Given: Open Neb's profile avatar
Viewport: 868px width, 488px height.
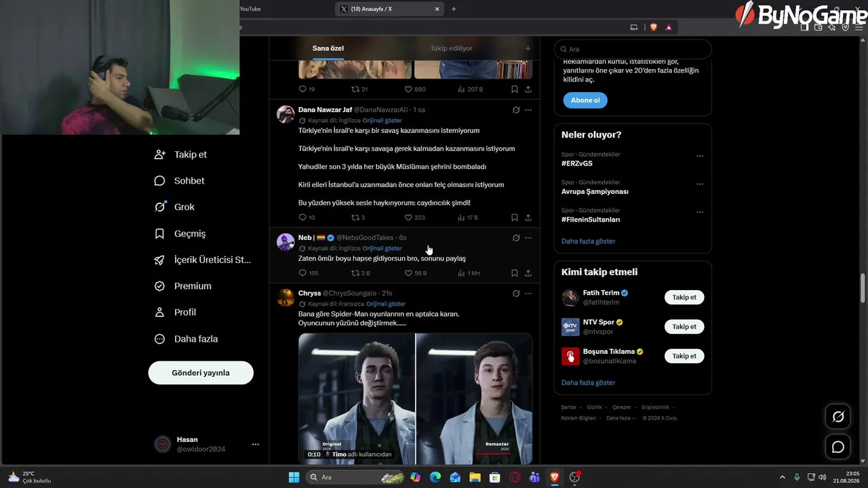Looking at the screenshot, I should (285, 242).
